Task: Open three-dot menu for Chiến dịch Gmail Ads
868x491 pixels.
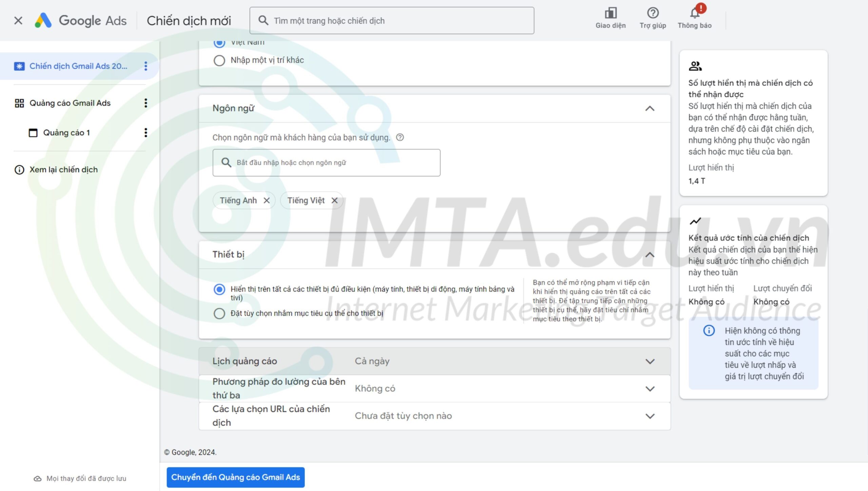Action: coord(146,66)
